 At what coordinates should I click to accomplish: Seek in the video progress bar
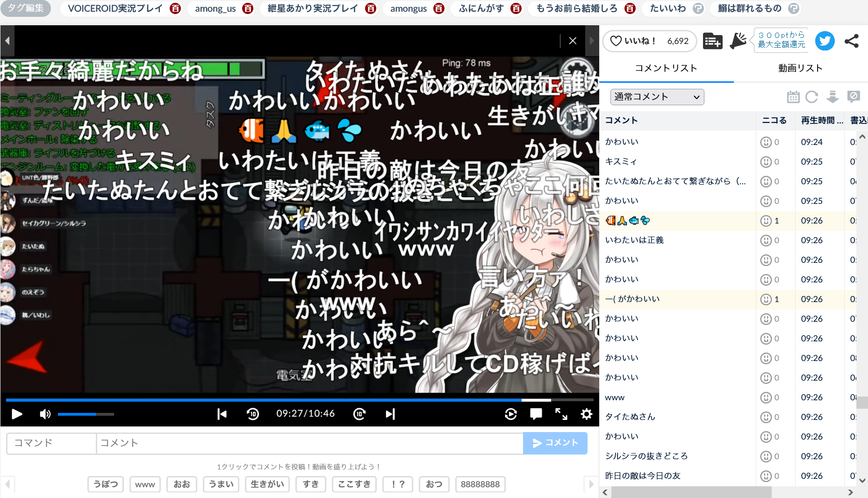[300, 400]
